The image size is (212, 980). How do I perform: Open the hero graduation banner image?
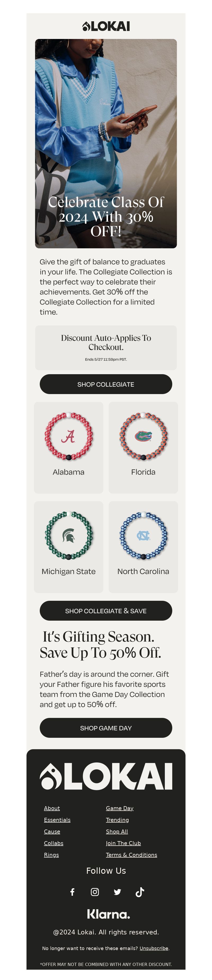(x=106, y=143)
